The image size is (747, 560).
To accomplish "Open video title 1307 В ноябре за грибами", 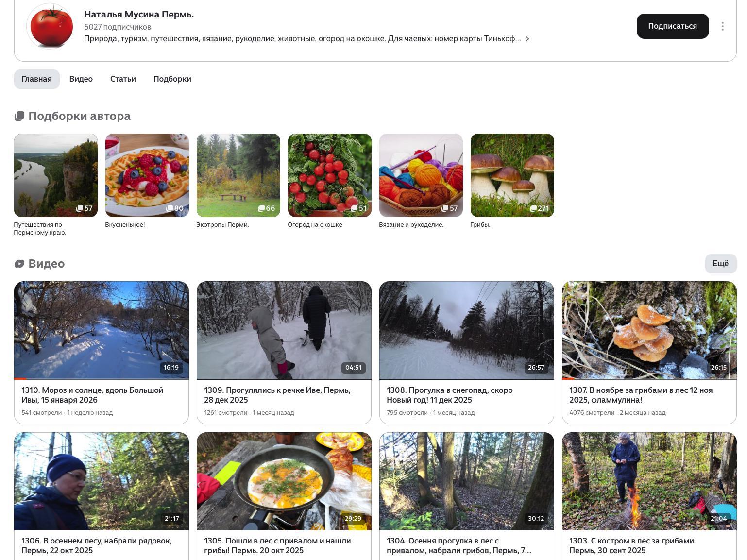I will [641, 395].
